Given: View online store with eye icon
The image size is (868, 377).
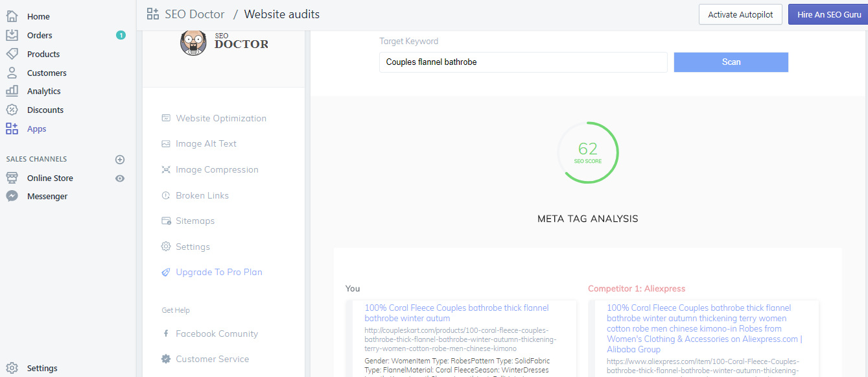Looking at the screenshot, I should coord(120,178).
